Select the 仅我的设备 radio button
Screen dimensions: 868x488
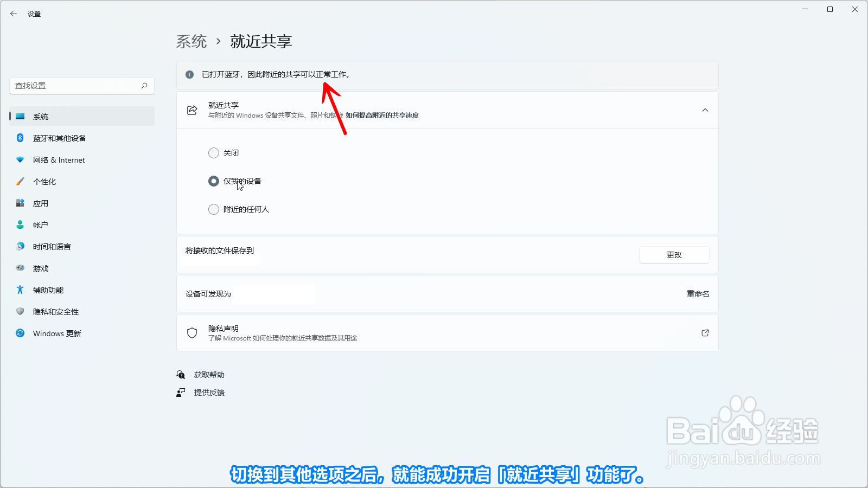click(x=214, y=181)
